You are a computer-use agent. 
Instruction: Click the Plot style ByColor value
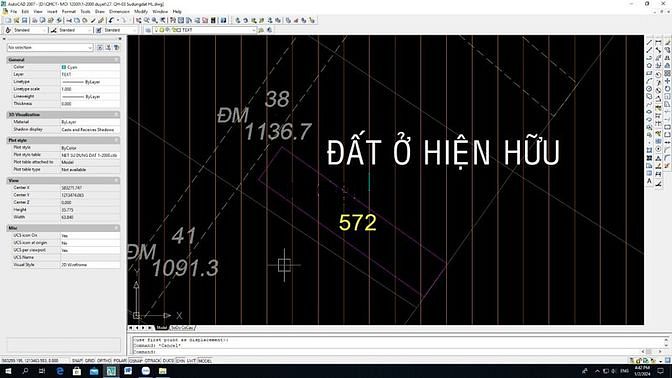[90, 147]
